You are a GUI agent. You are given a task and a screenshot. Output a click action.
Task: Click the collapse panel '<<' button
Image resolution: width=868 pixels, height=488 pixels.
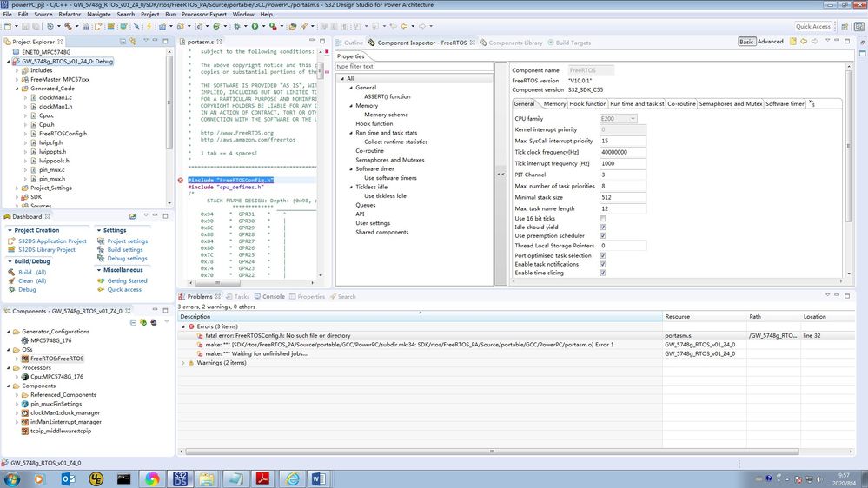coord(500,174)
